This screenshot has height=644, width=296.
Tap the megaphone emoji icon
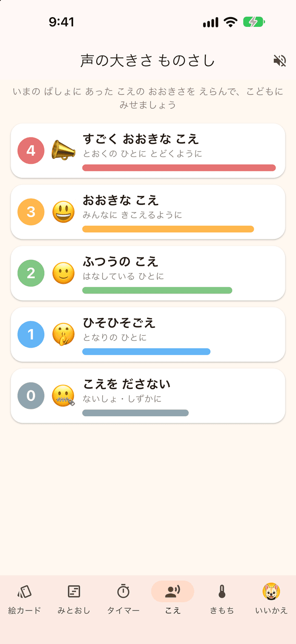coord(63,150)
